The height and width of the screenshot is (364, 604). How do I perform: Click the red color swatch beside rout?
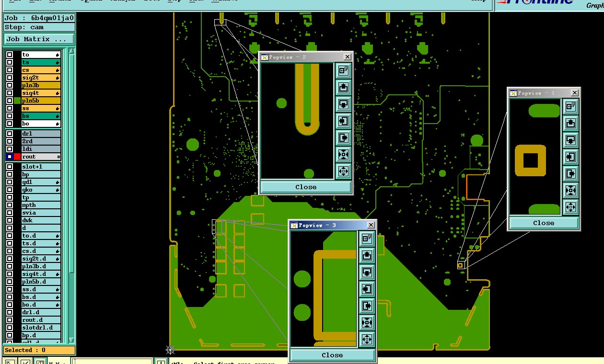click(17, 157)
